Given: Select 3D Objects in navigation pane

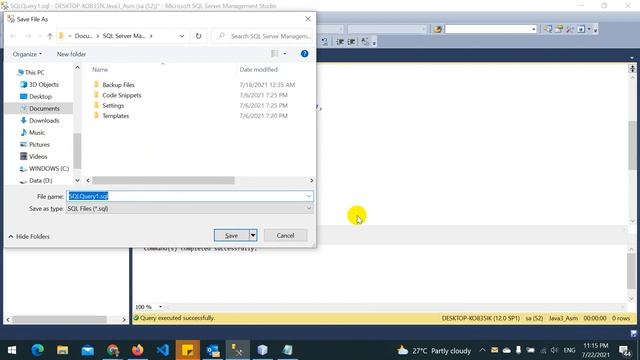Looking at the screenshot, I should click(44, 84).
